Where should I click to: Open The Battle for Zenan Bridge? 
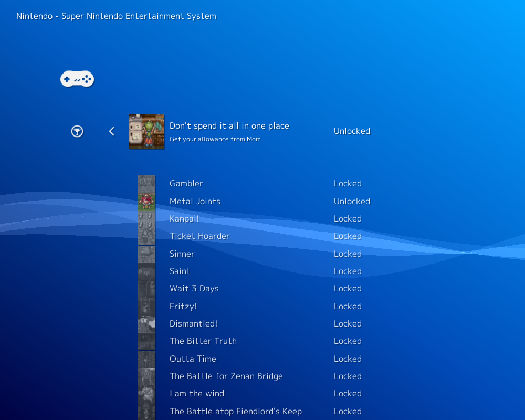tap(226, 376)
